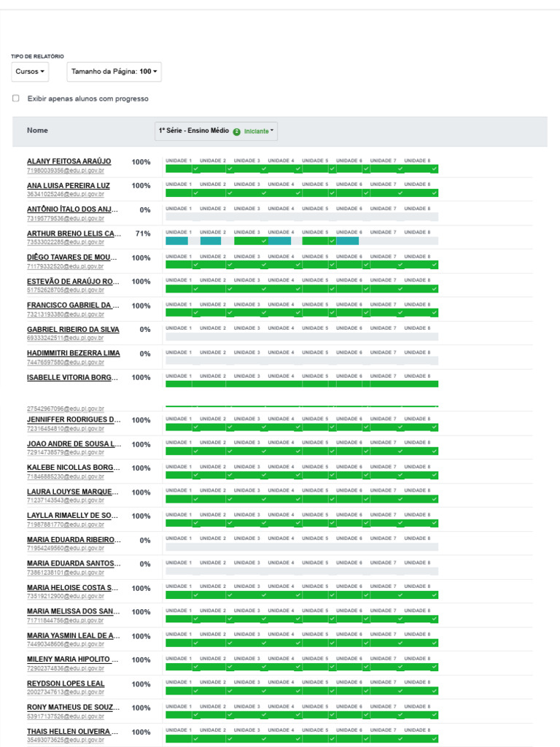Open Gabriel Ribeiro da Silva's student link
This screenshot has width=560, height=747.
[73, 330]
